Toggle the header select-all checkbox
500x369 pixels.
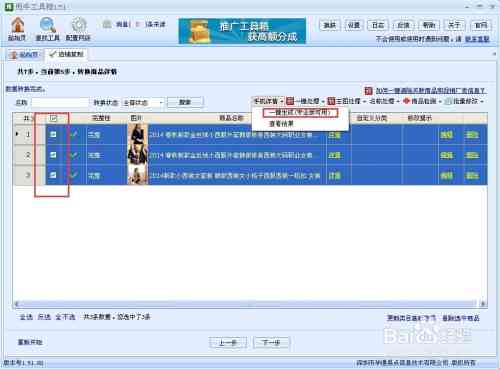pyautogui.click(x=53, y=118)
